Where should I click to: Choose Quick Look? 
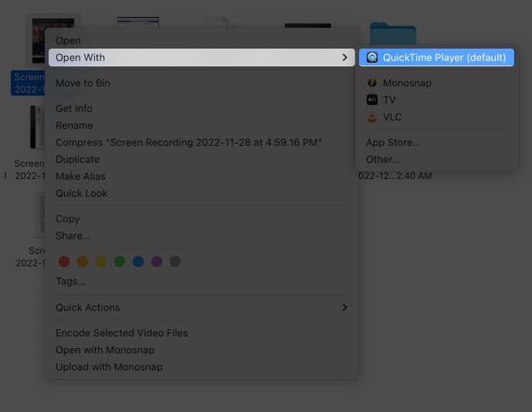point(202,194)
